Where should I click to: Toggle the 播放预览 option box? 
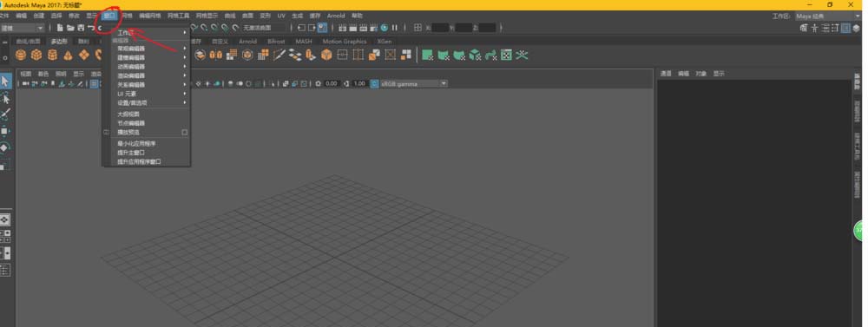(185, 132)
